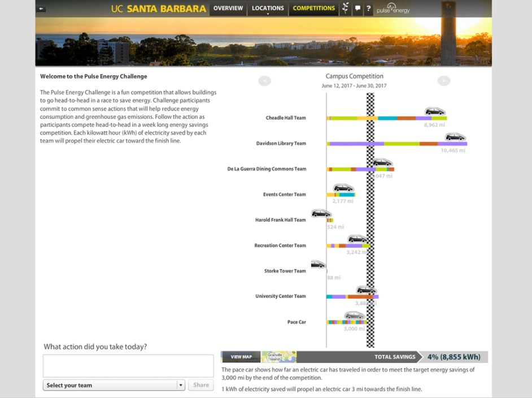Select the Harold Frank Hall Team label
Viewport: 532px width, 398px height.
pos(281,220)
